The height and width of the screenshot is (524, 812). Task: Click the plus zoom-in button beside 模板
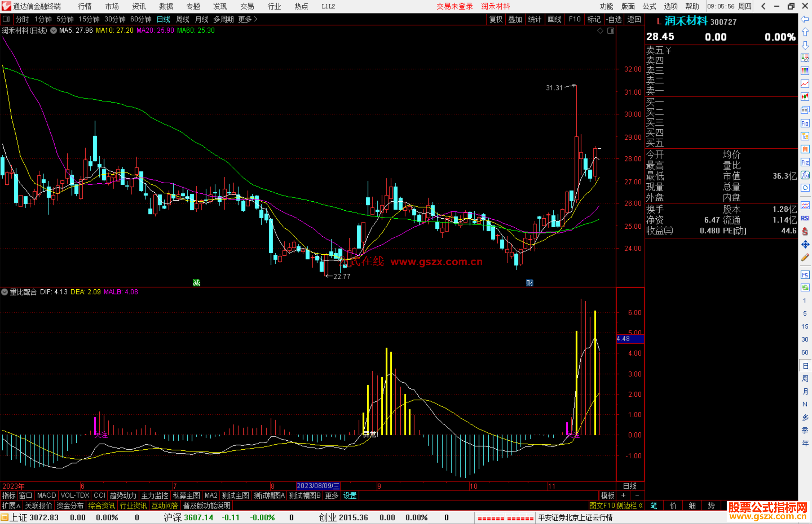pos(623,495)
